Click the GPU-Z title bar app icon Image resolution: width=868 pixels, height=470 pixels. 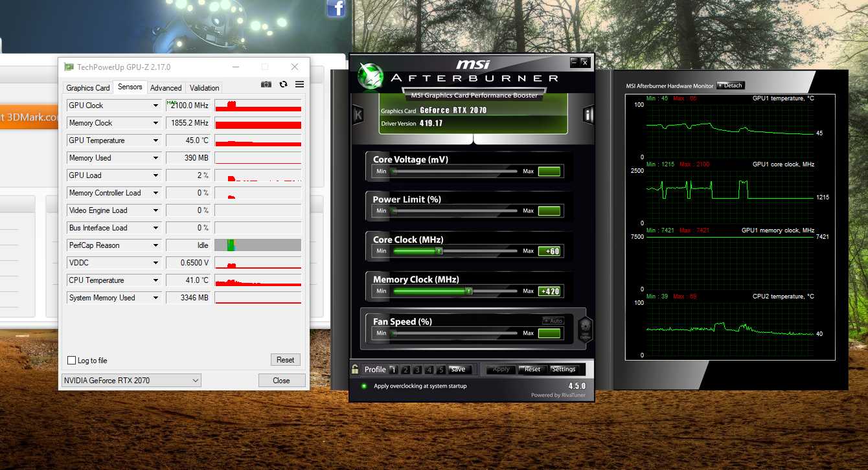click(69, 67)
